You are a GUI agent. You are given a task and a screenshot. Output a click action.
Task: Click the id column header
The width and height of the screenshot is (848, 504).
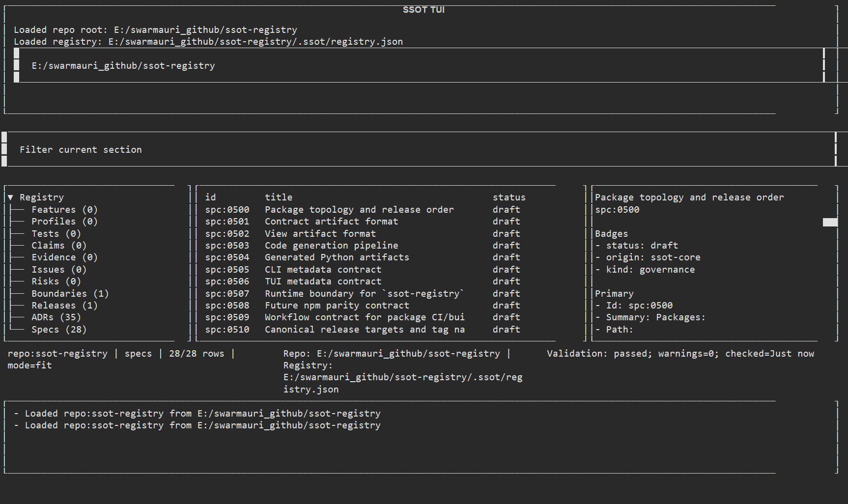click(x=210, y=197)
